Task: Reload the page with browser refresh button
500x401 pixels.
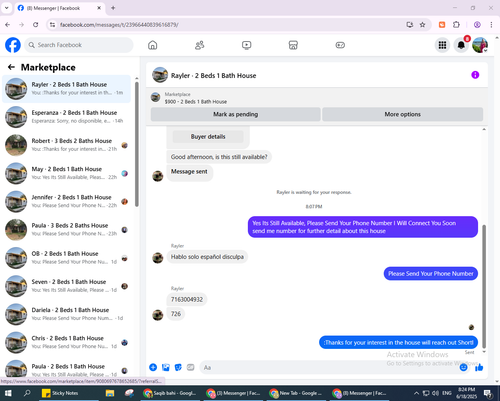Action: (x=36, y=25)
